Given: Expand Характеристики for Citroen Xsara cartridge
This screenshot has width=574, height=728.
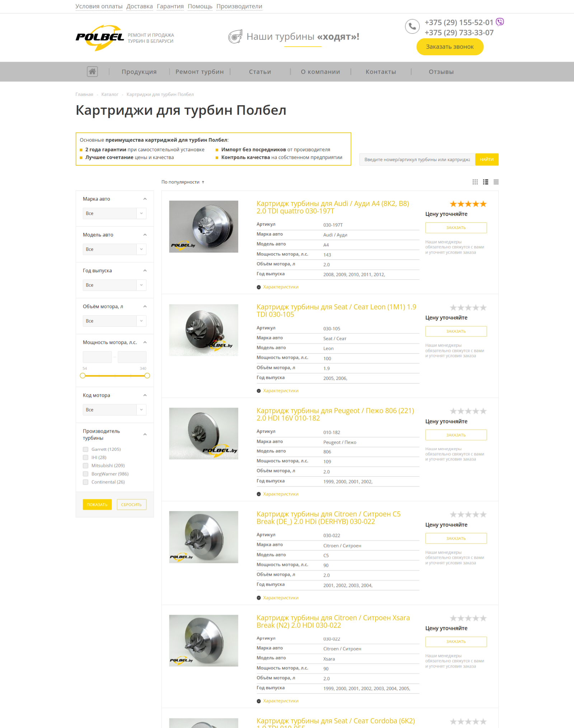Looking at the screenshot, I should tap(278, 700).
